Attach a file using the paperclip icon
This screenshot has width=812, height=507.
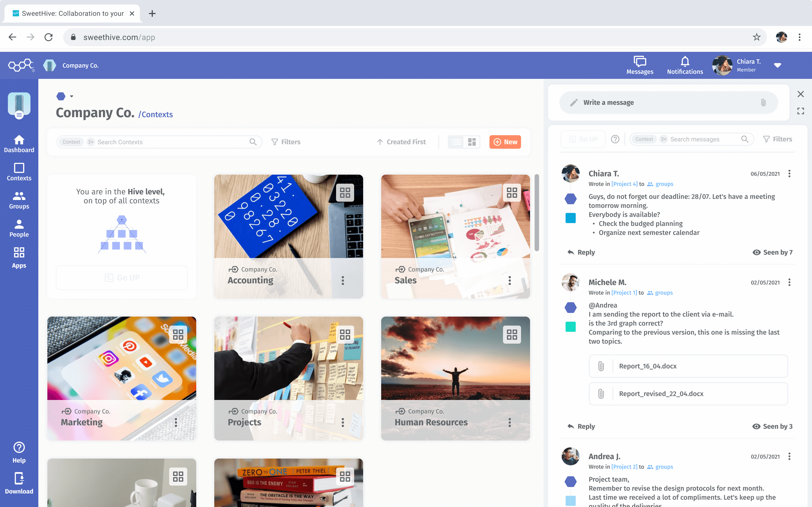click(x=764, y=102)
